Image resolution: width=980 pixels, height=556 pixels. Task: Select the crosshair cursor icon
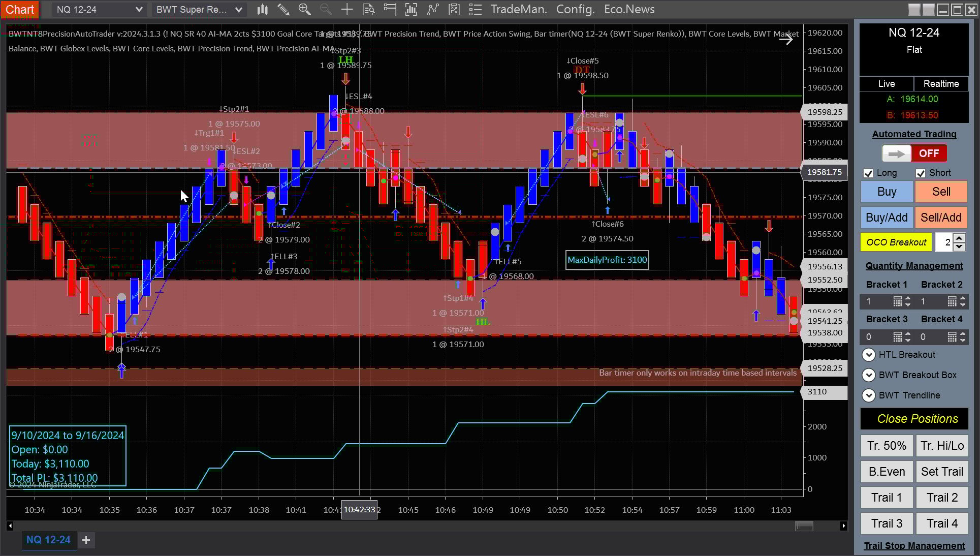coord(347,9)
